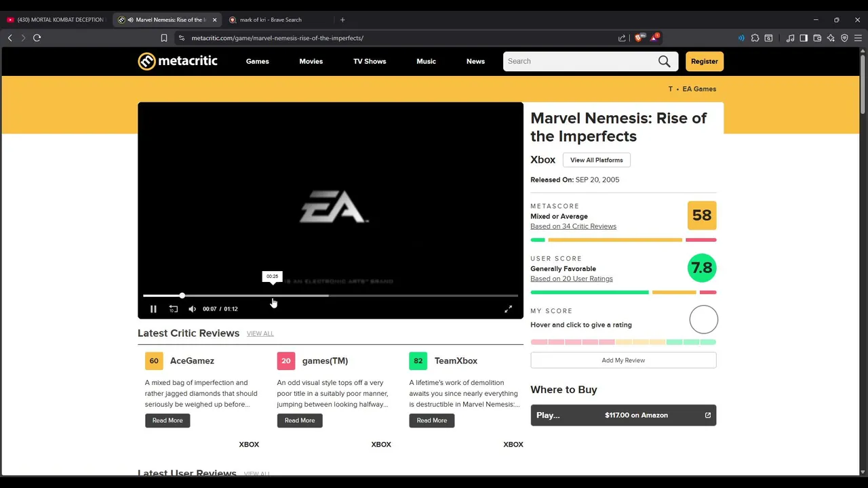This screenshot has height=488, width=868.
Task: Click the address bar URL
Action: pos(277,38)
